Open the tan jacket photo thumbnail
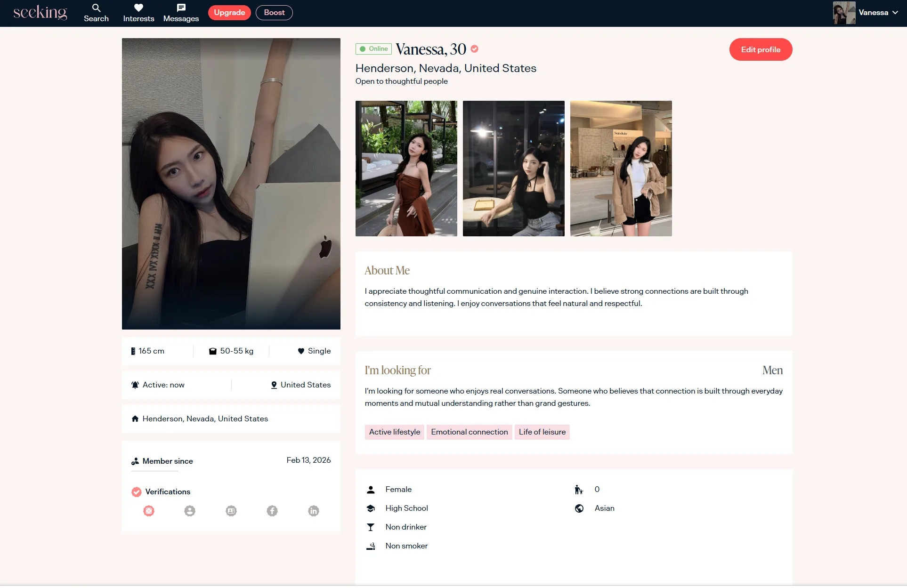Image resolution: width=907 pixels, height=588 pixels. 621,168
